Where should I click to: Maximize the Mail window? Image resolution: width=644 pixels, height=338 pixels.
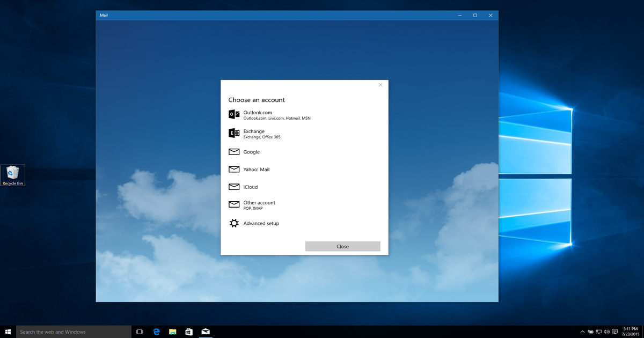click(x=475, y=16)
